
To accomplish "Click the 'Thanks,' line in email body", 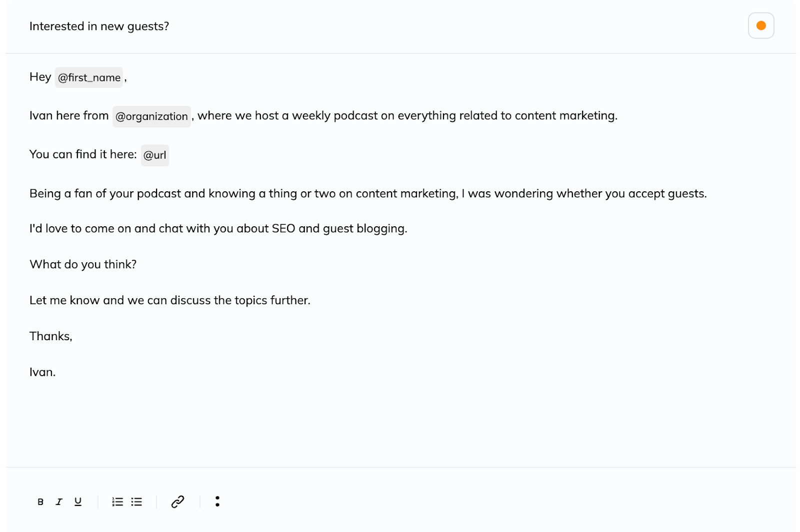I will 51,336.
